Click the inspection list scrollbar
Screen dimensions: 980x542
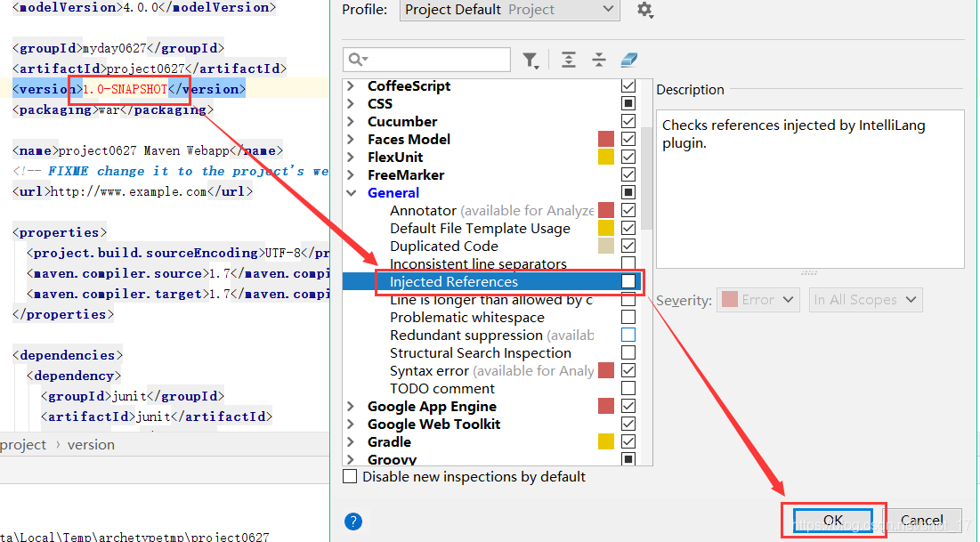pyautogui.click(x=647, y=178)
